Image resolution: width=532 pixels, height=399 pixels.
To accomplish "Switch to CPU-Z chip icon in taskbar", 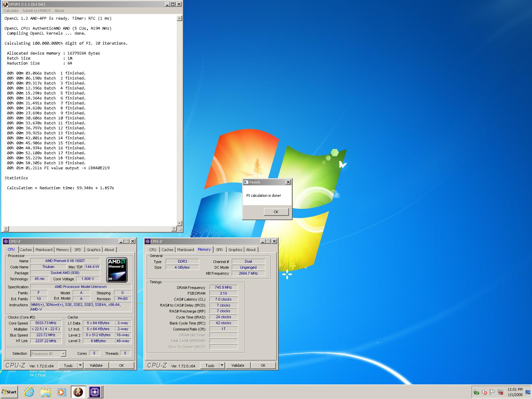I will (94, 392).
